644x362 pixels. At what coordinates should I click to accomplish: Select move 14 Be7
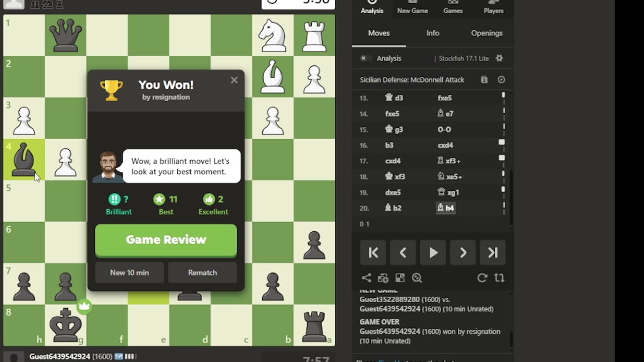tap(445, 114)
